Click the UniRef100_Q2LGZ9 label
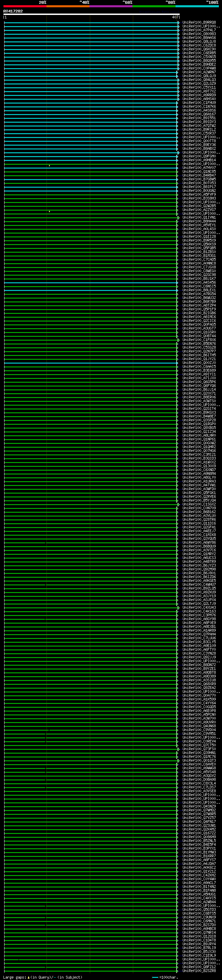This screenshot has width=222, height=980. point(199,84)
